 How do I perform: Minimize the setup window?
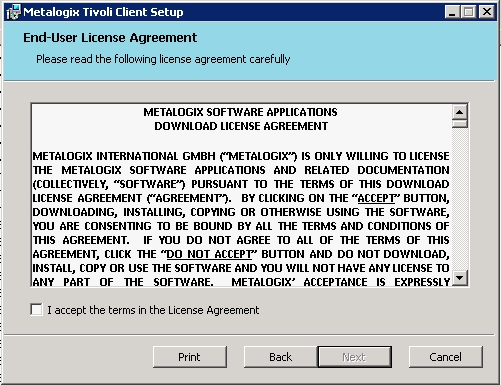[452, 12]
